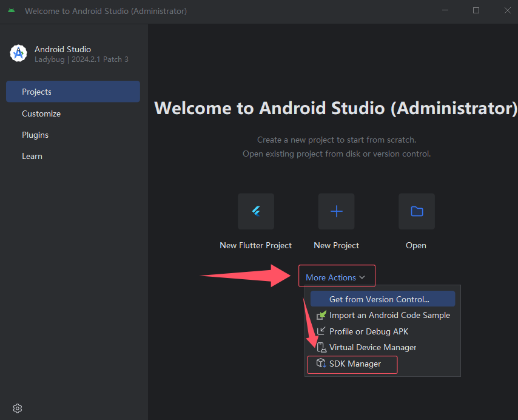
Task: Click the Android Studio logo avatar
Action: (18, 53)
